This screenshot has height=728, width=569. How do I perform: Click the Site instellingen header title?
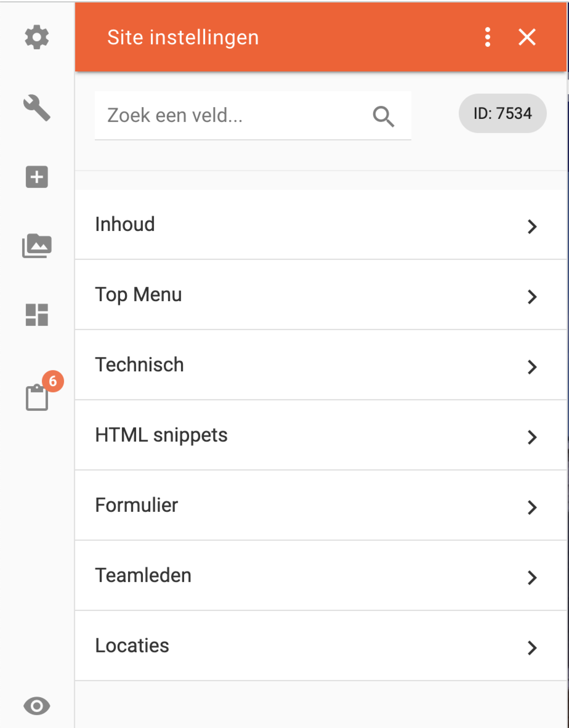[183, 37]
